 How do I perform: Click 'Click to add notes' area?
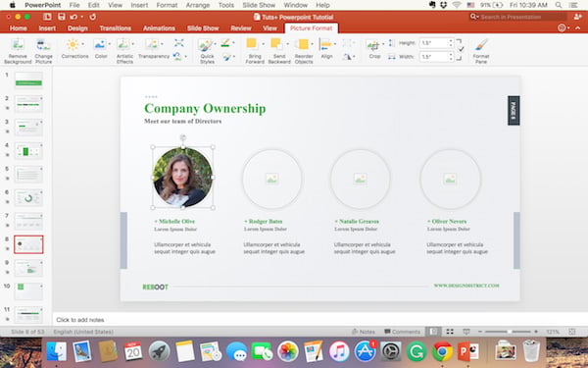80,320
